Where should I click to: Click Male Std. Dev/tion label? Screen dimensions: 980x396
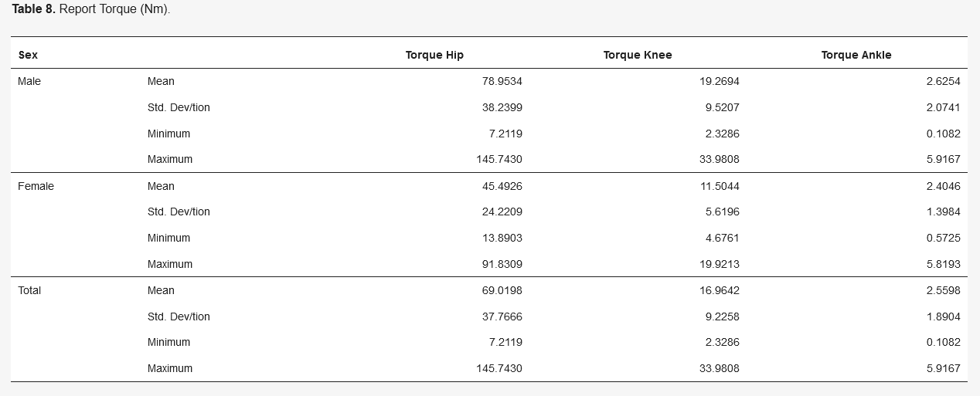tap(179, 107)
